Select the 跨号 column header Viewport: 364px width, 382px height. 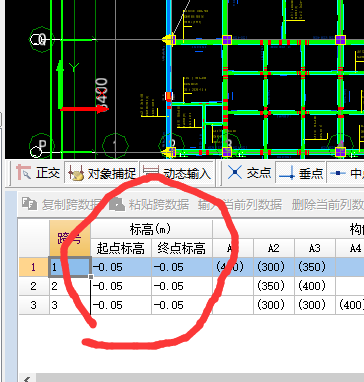coord(70,238)
